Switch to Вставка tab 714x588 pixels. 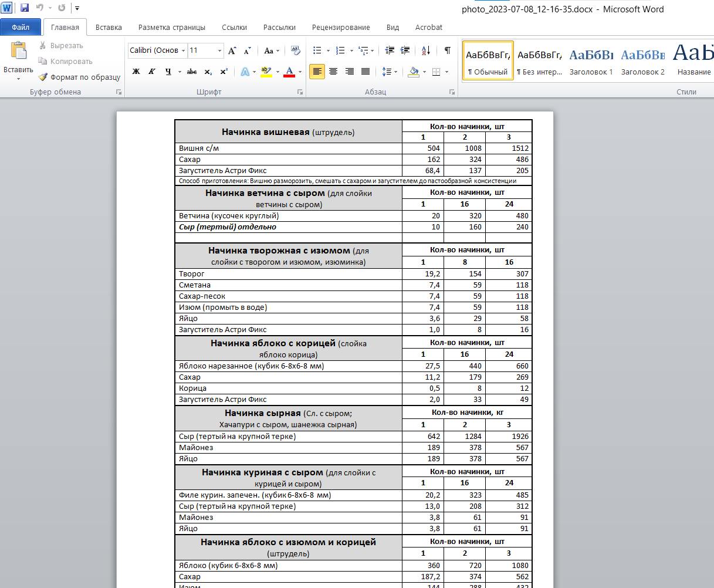109,27
